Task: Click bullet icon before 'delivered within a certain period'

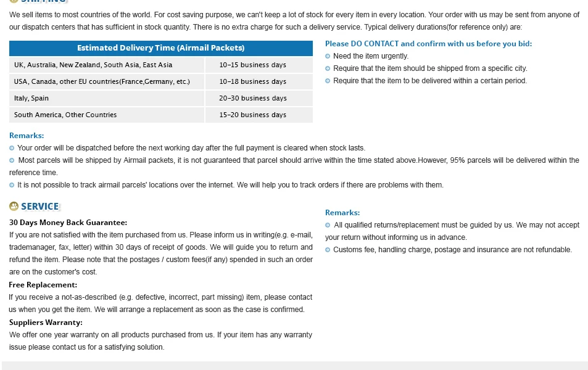Action: tap(328, 81)
